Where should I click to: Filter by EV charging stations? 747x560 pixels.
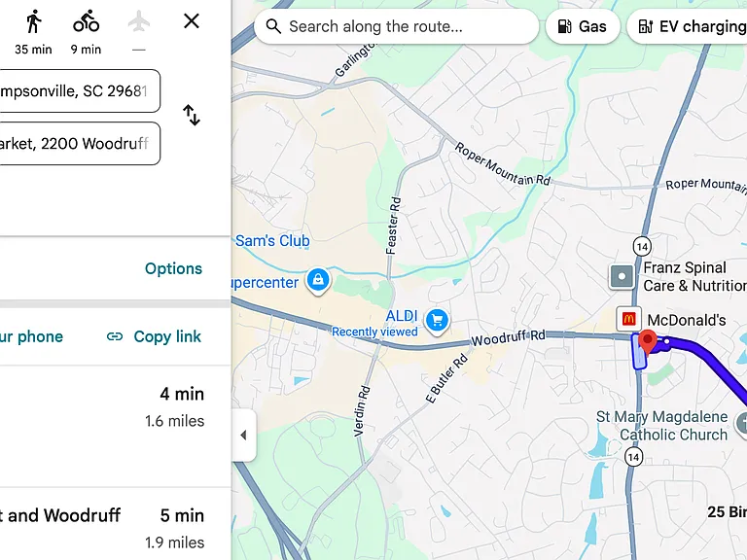point(687,26)
